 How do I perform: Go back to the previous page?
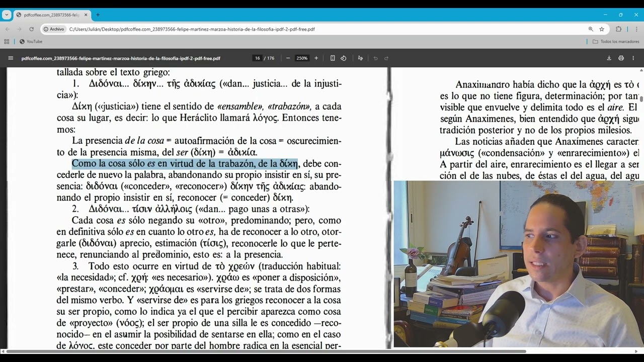tap(7, 29)
